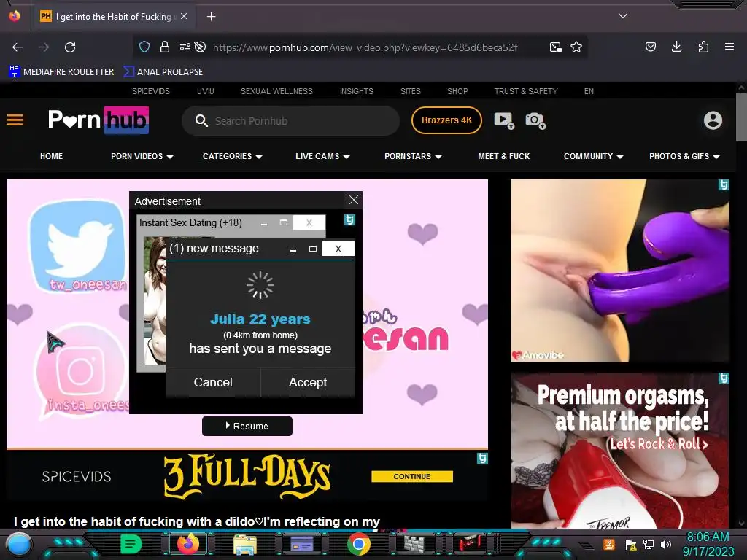Click the autoplay blocked icon in address bar
This screenshot has width=747, height=560.
pyautogui.click(x=201, y=47)
